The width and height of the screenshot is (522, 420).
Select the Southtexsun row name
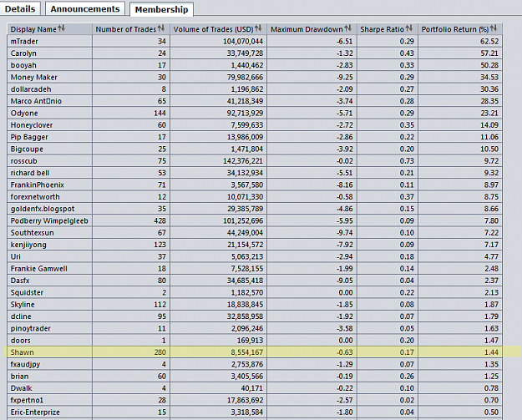[x=32, y=233]
